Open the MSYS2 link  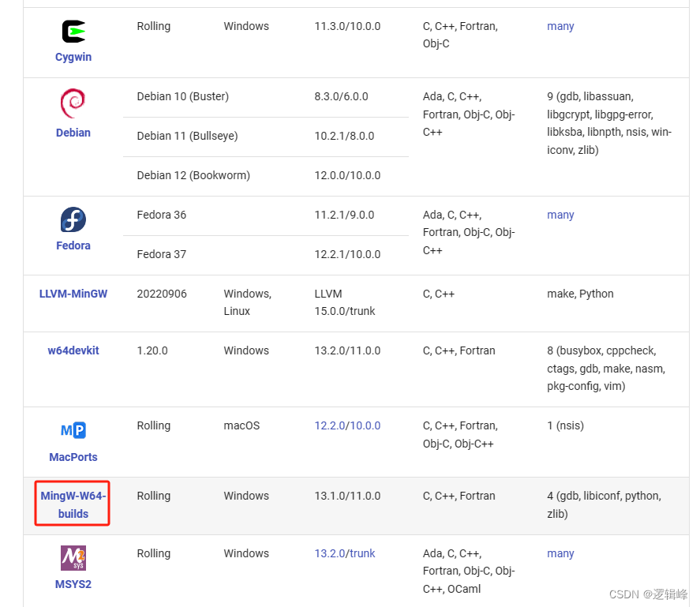pyautogui.click(x=73, y=584)
